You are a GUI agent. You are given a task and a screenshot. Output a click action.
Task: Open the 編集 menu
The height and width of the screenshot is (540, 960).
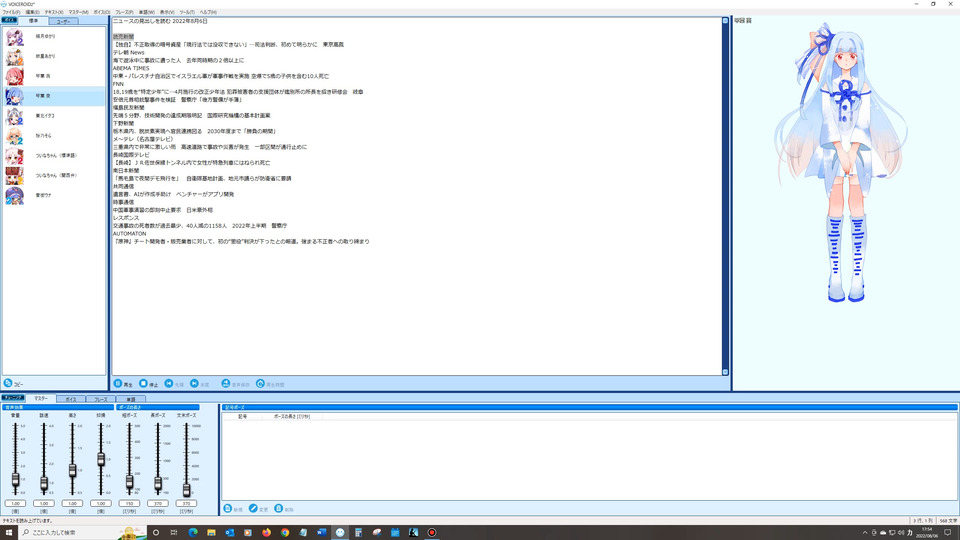tap(32, 12)
